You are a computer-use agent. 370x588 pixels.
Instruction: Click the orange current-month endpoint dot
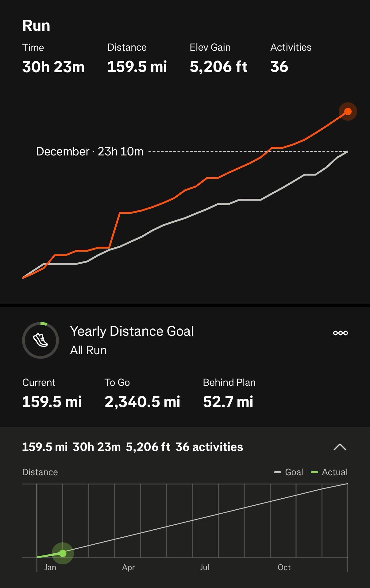348,112
